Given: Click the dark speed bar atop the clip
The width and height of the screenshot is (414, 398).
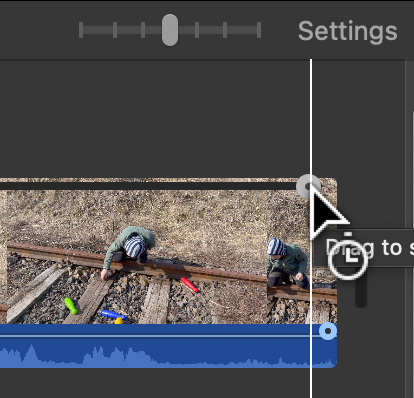Looking at the screenshot, I should [x=148, y=186].
